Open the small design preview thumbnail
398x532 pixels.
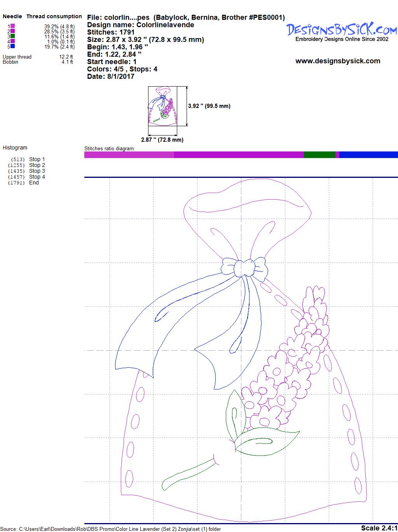coord(162,106)
